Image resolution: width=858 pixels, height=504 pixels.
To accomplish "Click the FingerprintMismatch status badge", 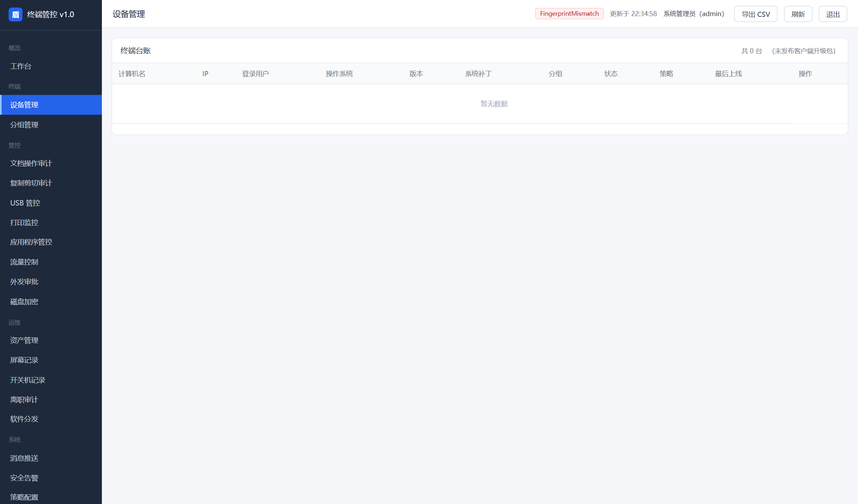I will (569, 14).
